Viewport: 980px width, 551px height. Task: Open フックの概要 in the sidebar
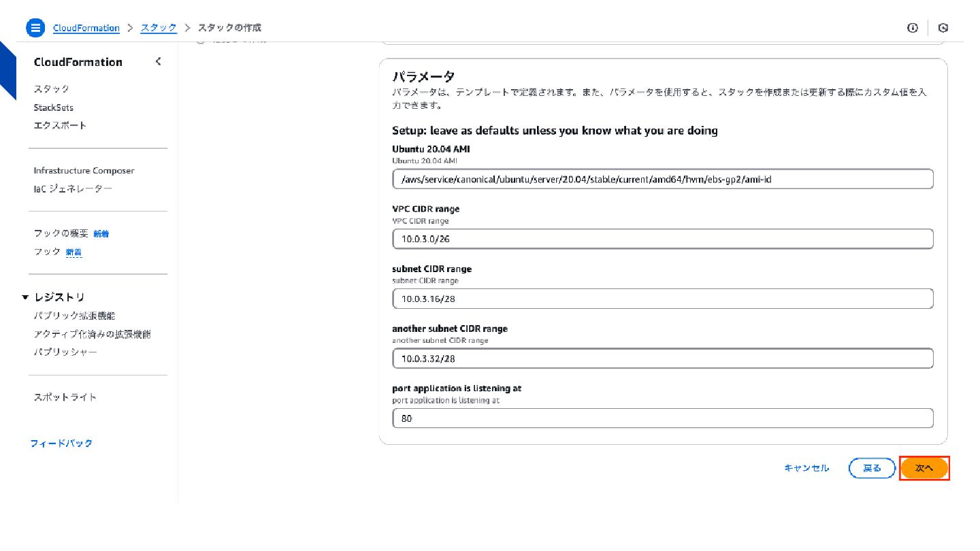(61, 233)
